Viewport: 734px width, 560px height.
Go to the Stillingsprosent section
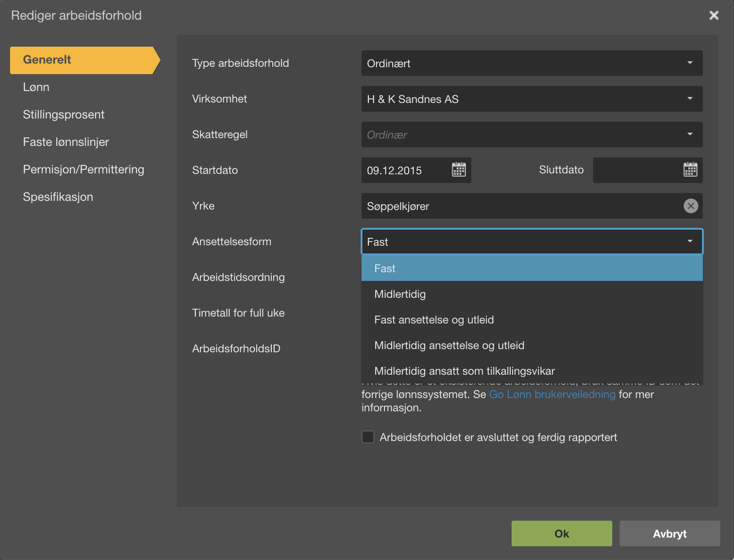(x=64, y=114)
